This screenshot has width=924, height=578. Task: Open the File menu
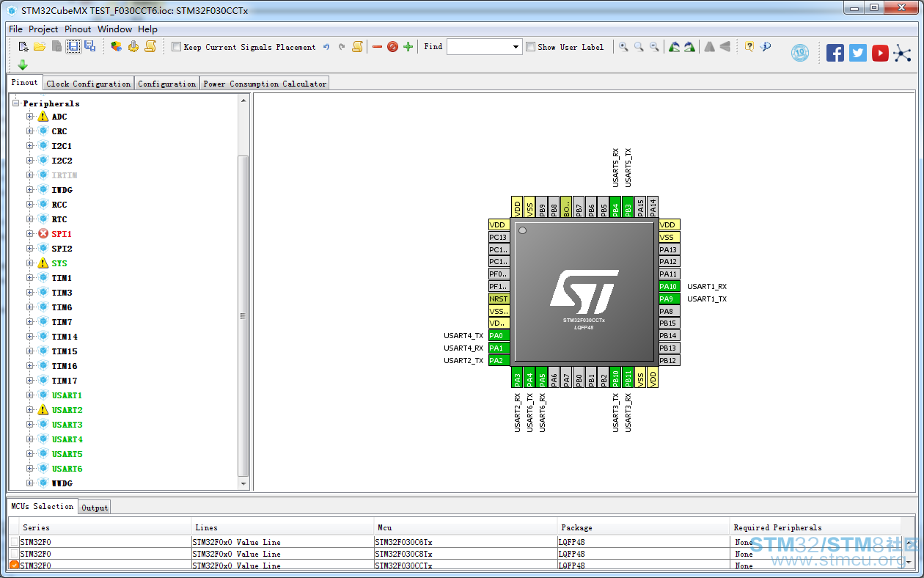click(15, 29)
